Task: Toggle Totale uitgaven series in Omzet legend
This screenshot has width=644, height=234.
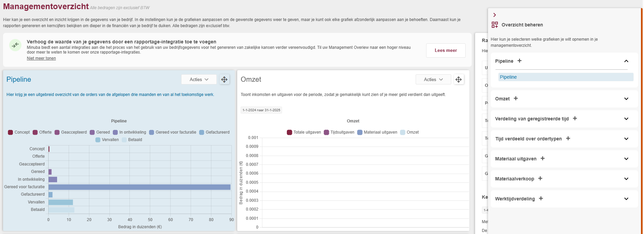Action: pyautogui.click(x=304, y=132)
